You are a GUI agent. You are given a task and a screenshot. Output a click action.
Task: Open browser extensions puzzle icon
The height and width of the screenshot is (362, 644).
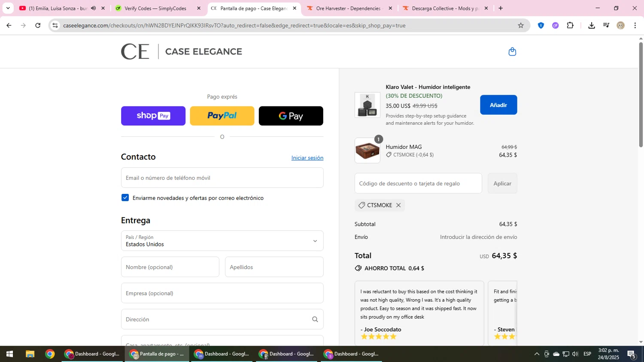tap(570, 25)
